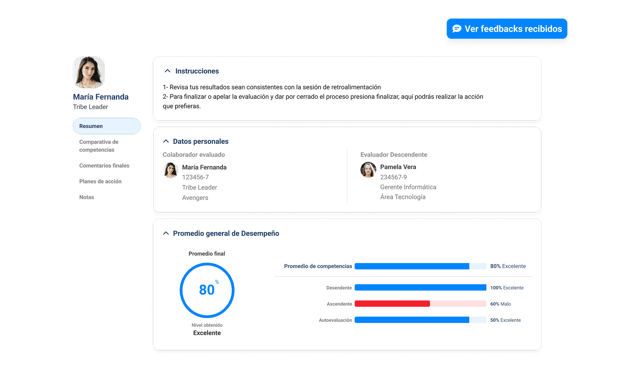Click the 100% Excelente label
640x373 pixels.
[507, 288]
